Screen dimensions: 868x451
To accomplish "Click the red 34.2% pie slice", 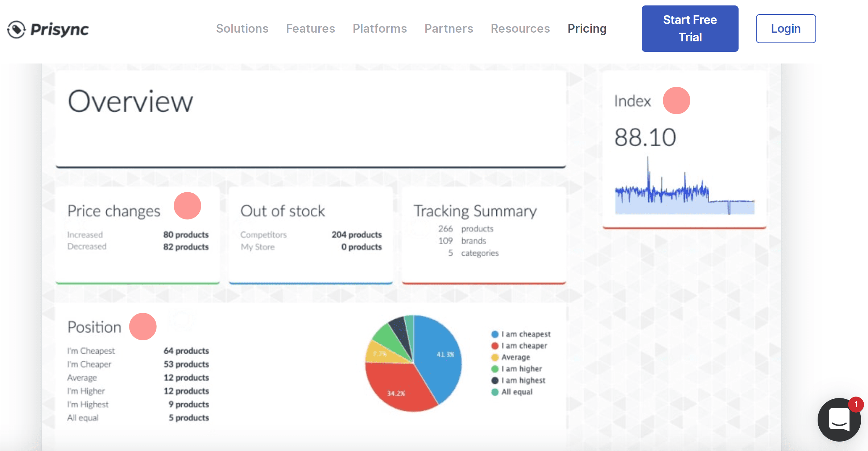I will 397,388.
